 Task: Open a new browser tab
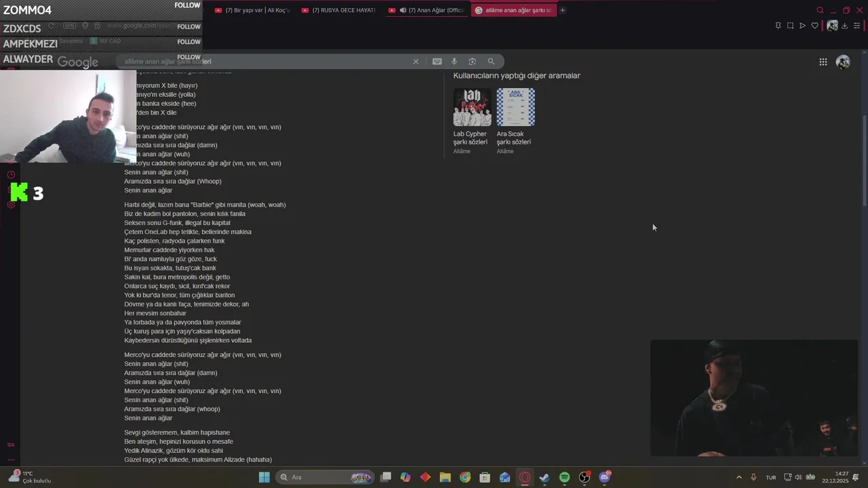[x=562, y=10]
